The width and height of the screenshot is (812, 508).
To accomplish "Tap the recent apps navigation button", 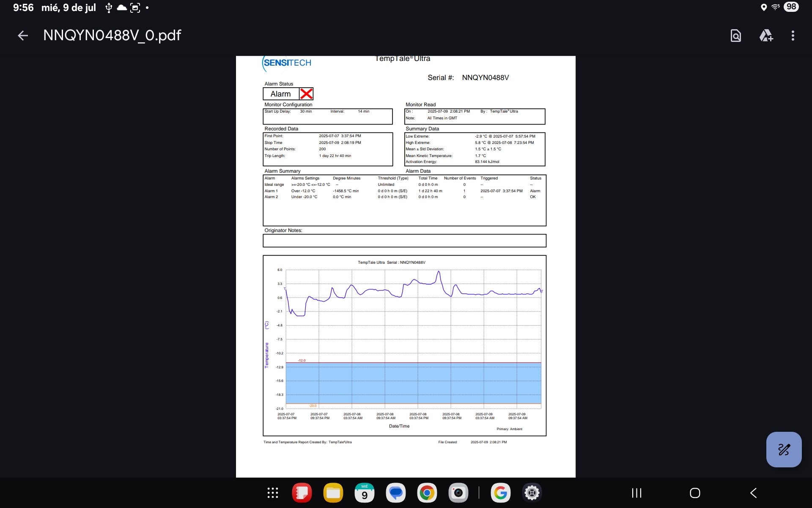I will pyautogui.click(x=636, y=493).
